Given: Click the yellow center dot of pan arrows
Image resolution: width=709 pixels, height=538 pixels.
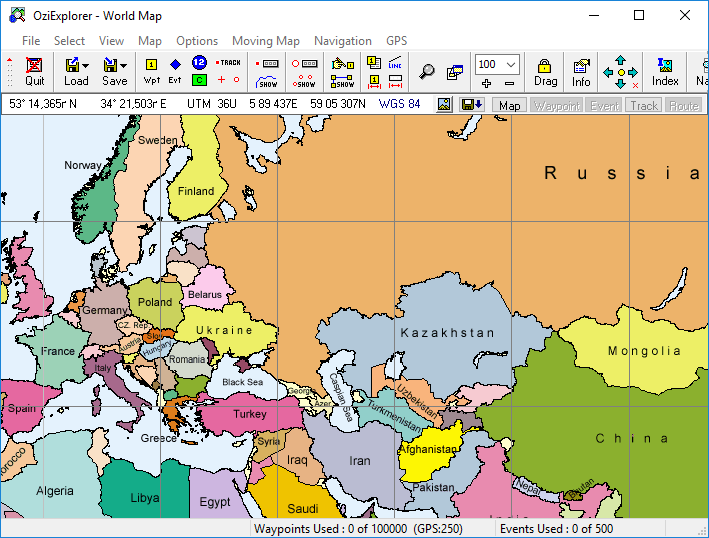Looking at the screenshot, I should click(x=621, y=72).
